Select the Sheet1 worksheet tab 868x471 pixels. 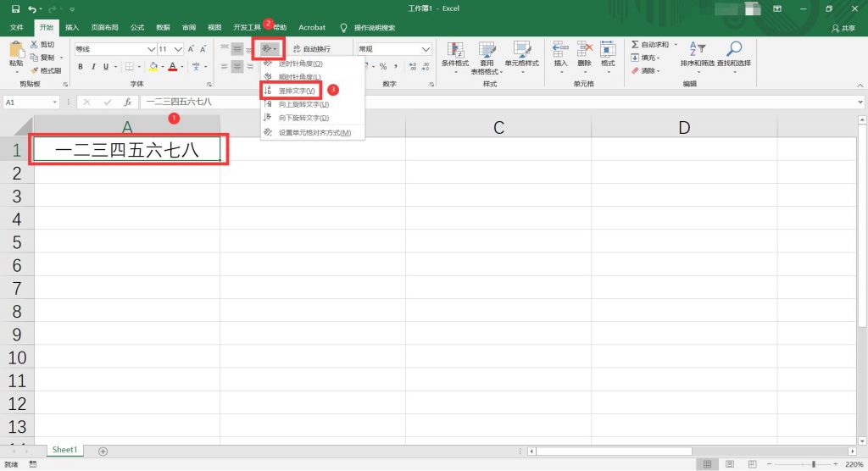(x=64, y=450)
